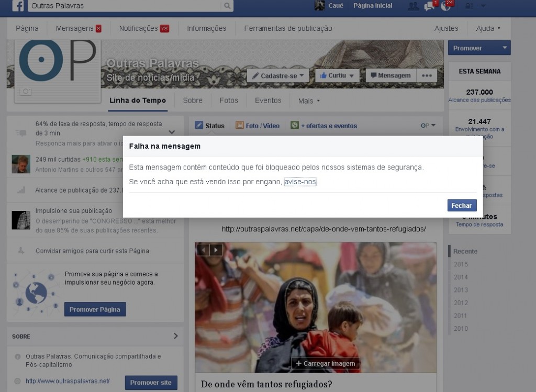Viewport: 536px width, 392px height.
Task: Select Linha do Tempo tab
Action: click(x=138, y=100)
